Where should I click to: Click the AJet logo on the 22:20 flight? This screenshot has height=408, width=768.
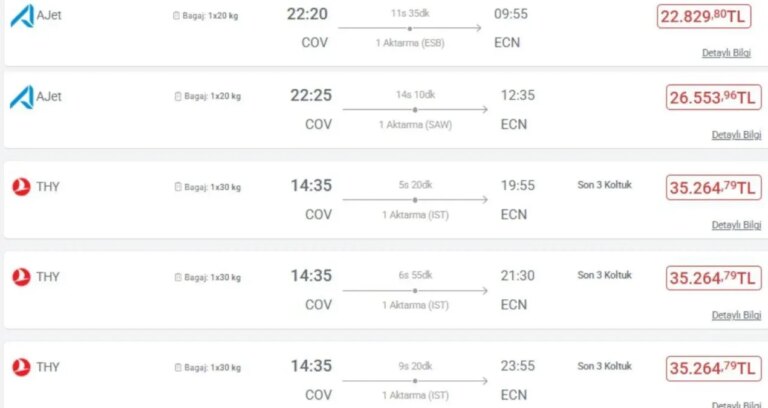tap(23, 16)
